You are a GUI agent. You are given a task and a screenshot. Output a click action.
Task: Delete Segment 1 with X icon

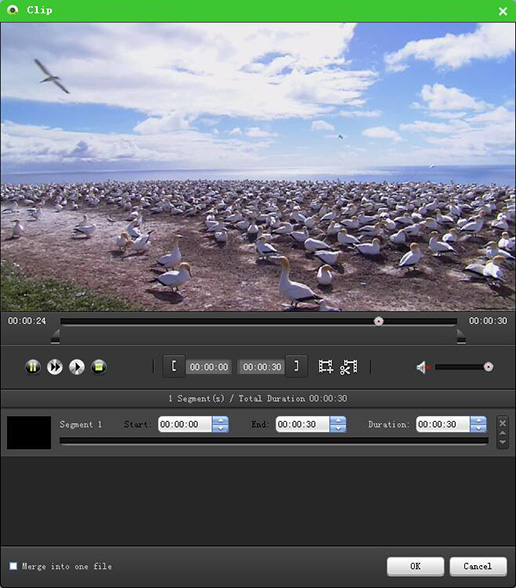pyautogui.click(x=502, y=423)
